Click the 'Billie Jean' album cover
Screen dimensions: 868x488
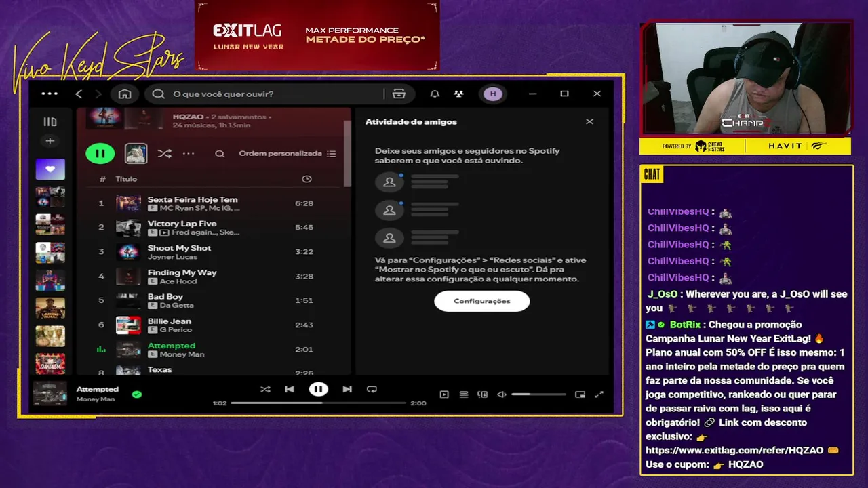pyautogui.click(x=128, y=325)
